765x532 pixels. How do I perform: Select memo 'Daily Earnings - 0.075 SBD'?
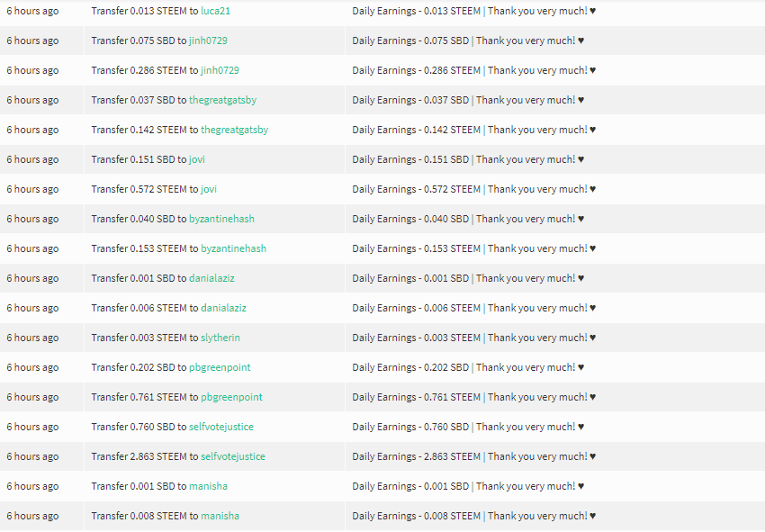coord(410,41)
